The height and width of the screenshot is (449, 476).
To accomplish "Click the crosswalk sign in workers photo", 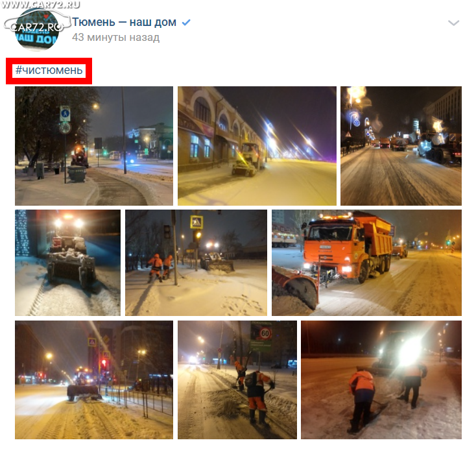I will click(196, 222).
